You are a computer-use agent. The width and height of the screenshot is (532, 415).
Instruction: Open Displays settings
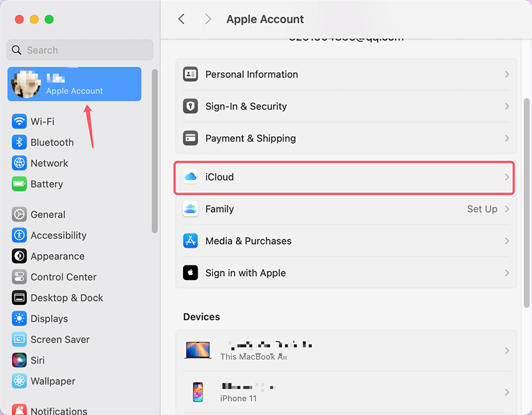coord(49,319)
